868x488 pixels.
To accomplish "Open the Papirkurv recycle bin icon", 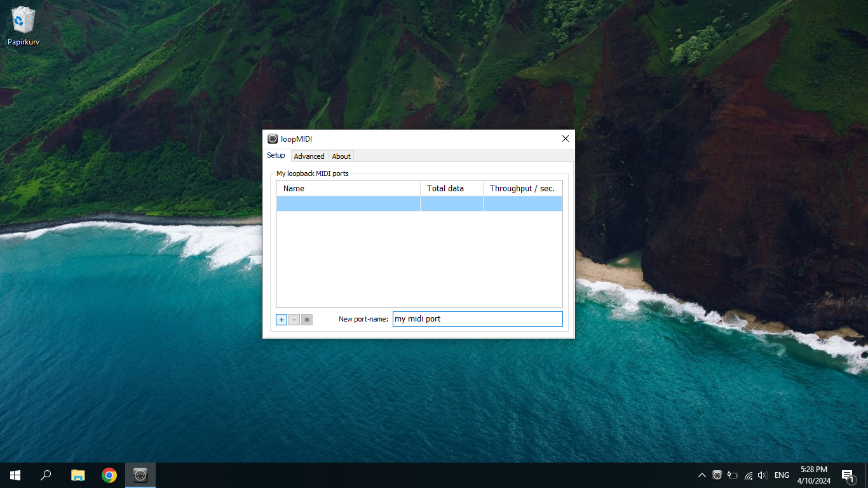I will click(x=24, y=26).
